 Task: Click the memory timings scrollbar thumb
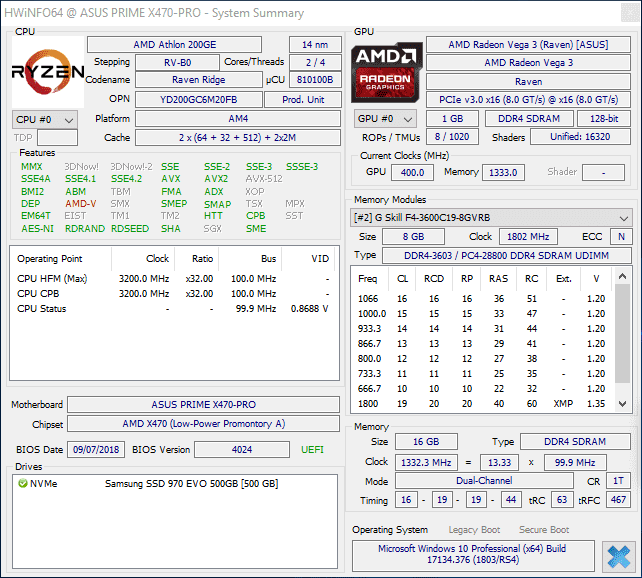pyautogui.click(x=622, y=333)
